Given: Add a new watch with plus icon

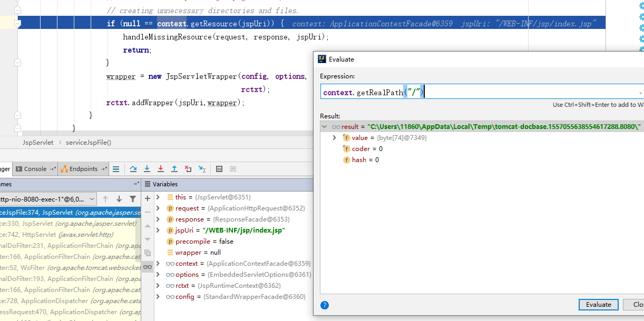Looking at the screenshot, I should click(x=148, y=198).
